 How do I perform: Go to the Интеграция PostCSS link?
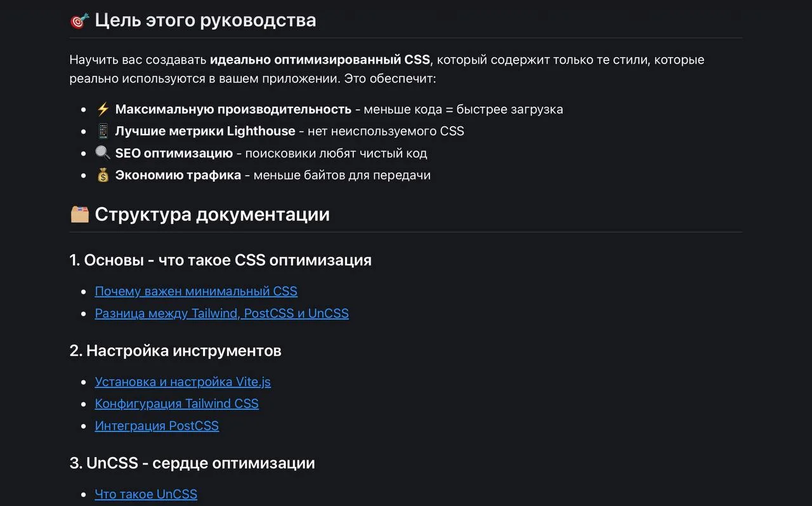point(157,426)
